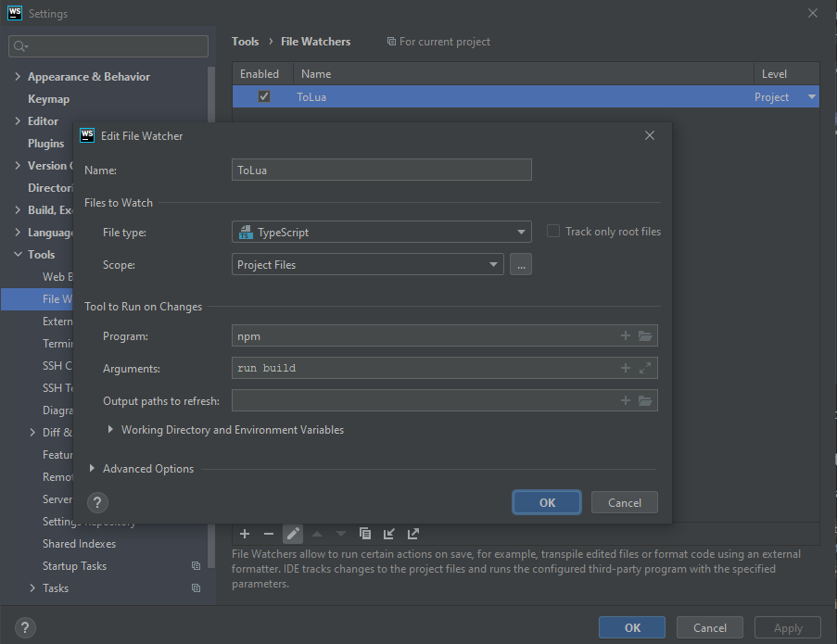This screenshot has height=644, width=837.
Task: Open the Level dropdown for ToLua
Action: (811, 96)
